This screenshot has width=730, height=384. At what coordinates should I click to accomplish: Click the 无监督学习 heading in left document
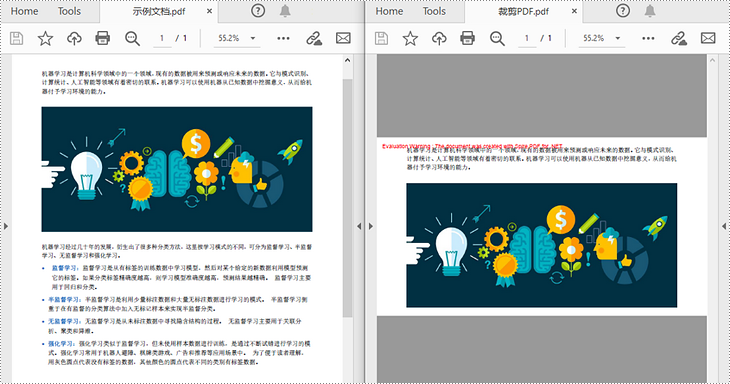coord(64,322)
